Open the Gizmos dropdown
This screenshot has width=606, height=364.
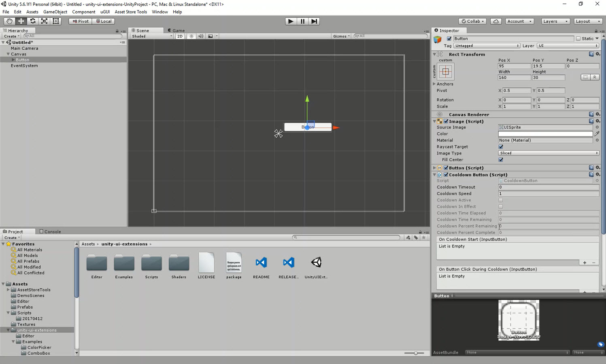(341, 36)
